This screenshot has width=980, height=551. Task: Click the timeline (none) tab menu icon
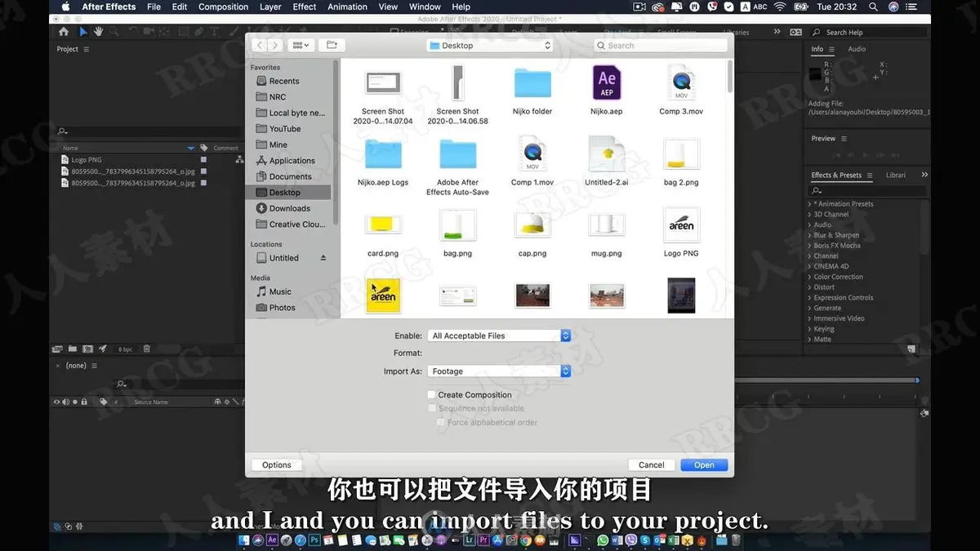[93, 366]
